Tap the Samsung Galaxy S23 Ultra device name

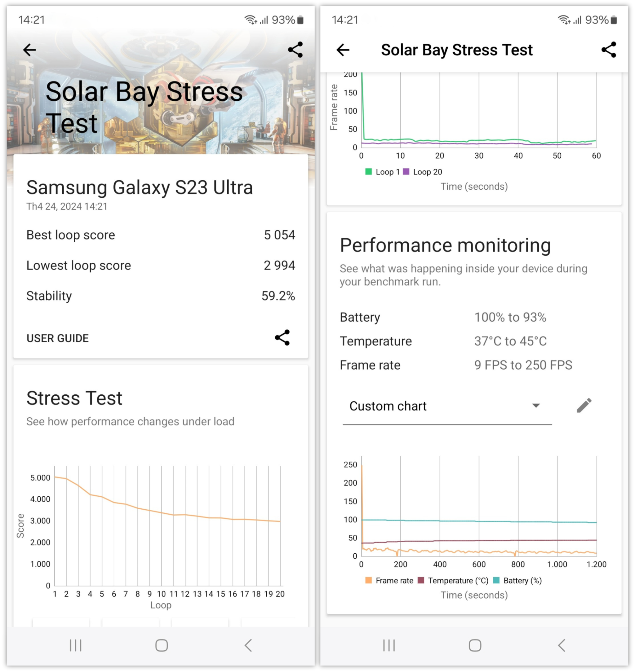[x=140, y=187]
